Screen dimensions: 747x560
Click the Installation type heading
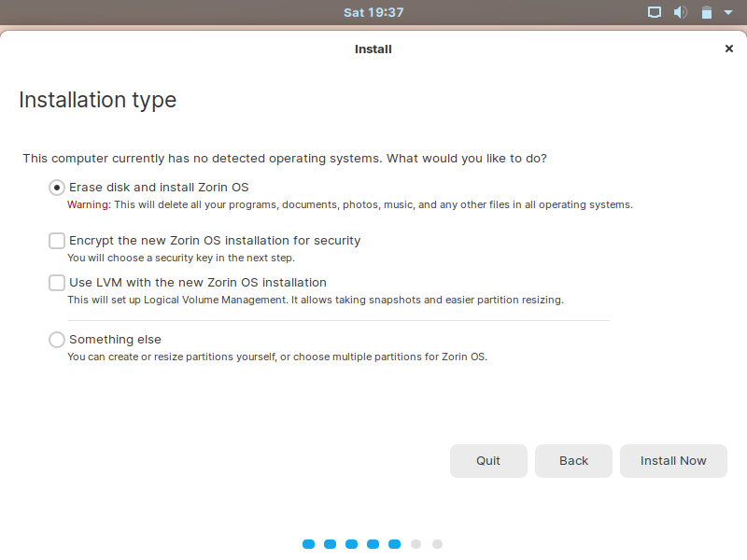pyautogui.click(x=98, y=100)
